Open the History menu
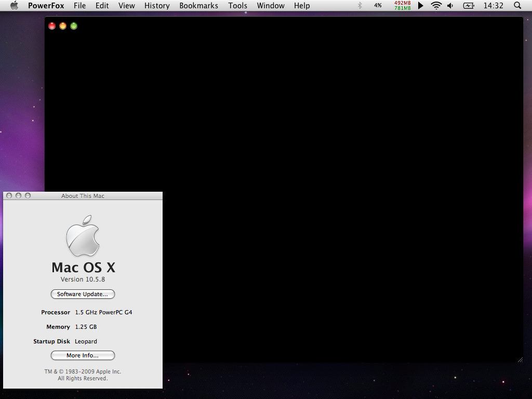 tap(157, 6)
